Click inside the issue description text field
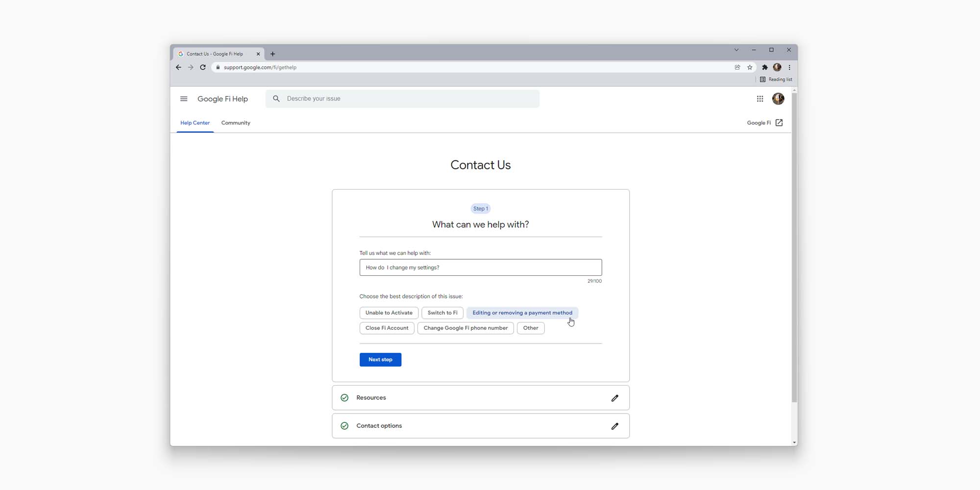Viewport: 980px width, 490px height. click(480, 267)
